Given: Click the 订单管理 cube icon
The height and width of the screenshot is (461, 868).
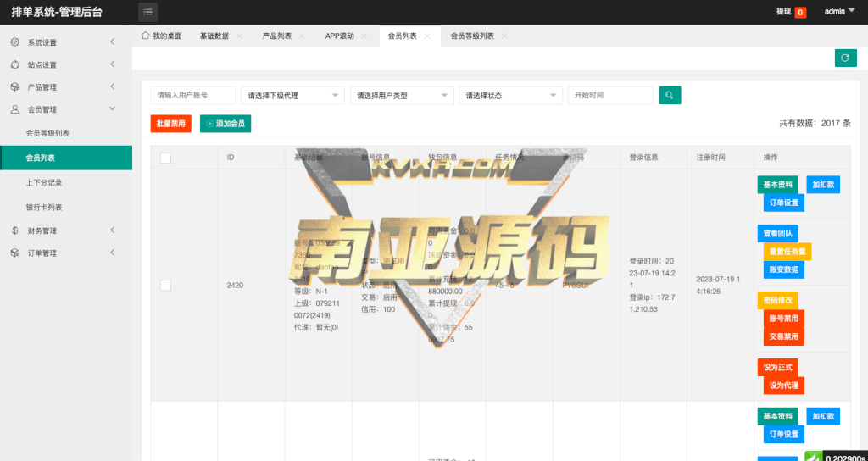Looking at the screenshot, I should (x=15, y=253).
